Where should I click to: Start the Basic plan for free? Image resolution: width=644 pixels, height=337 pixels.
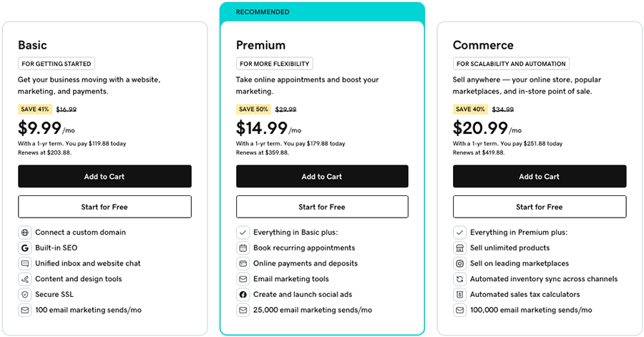pos(104,207)
